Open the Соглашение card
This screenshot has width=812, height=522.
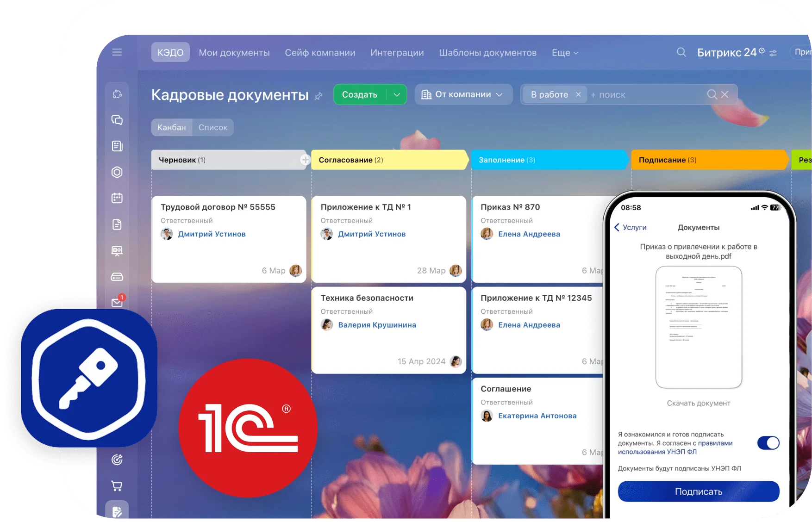click(538, 421)
